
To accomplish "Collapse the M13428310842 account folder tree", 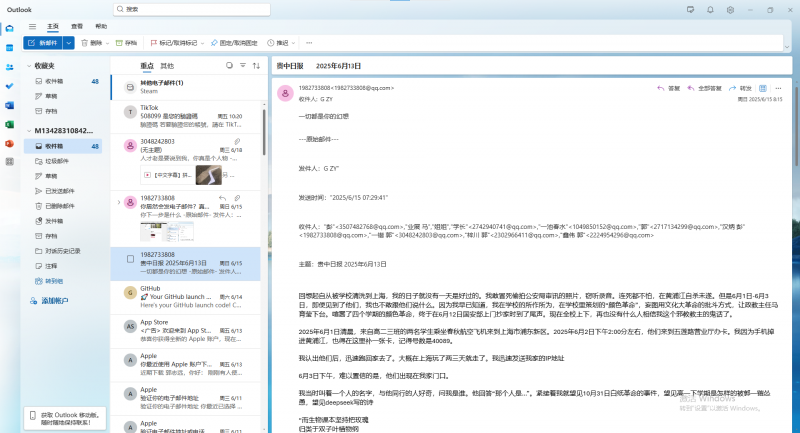I will [x=29, y=131].
